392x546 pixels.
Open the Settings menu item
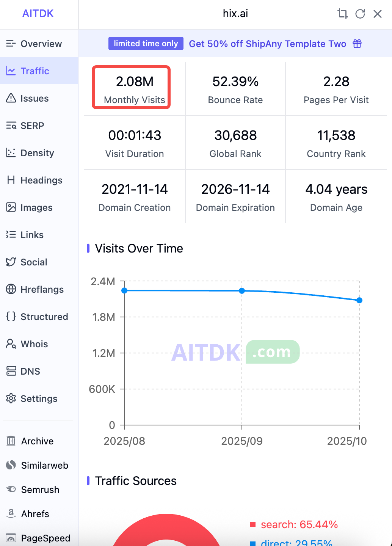coord(39,399)
